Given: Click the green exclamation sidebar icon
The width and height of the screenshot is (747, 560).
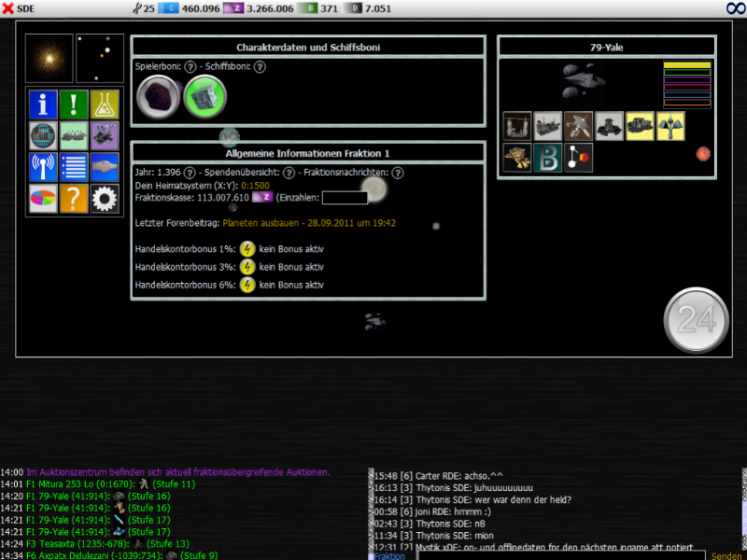Looking at the screenshot, I should pyautogui.click(x=74, y=105).
